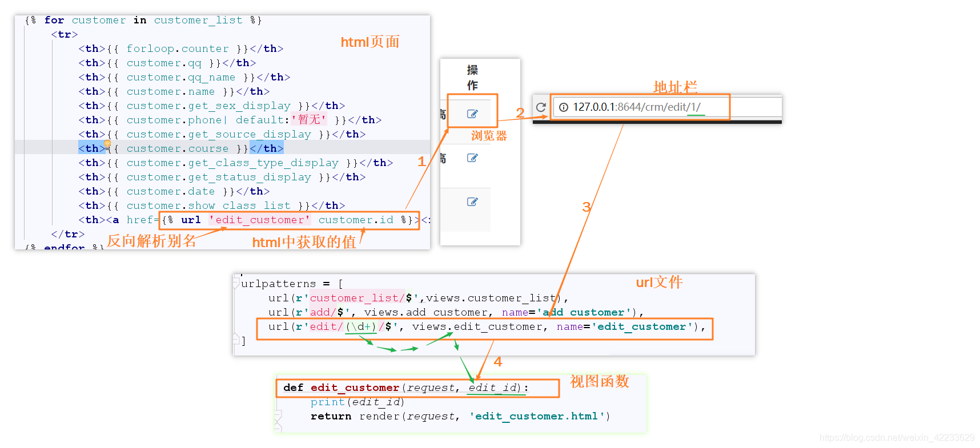Click the urlpatterns variable name
This screenshot has width=980, height=448.
[278, 284]
